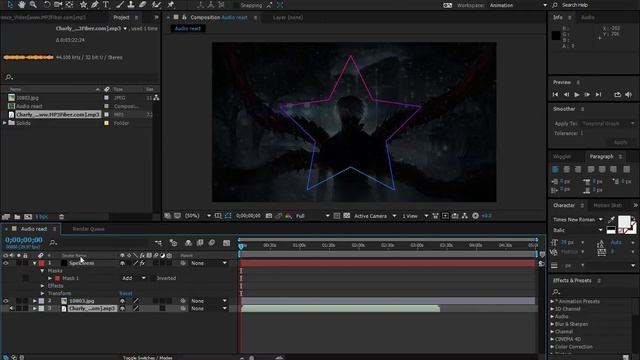Open the 1 View layout dropdown
The width and height of the screenshot is (640, 360).
coord(415,216)
